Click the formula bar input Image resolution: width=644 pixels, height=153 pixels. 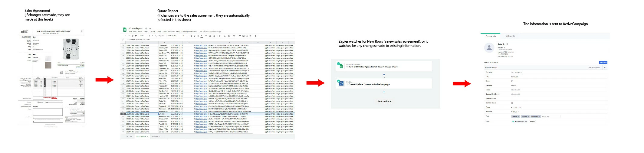(209, 40)
